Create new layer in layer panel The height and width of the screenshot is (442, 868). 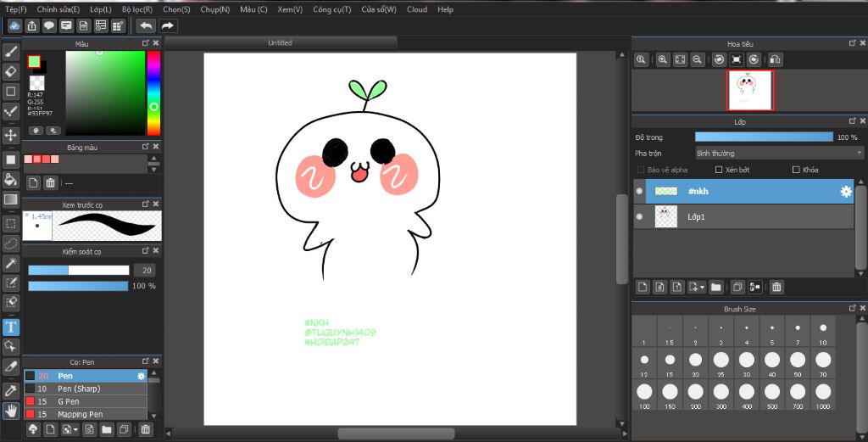[643, 287]
